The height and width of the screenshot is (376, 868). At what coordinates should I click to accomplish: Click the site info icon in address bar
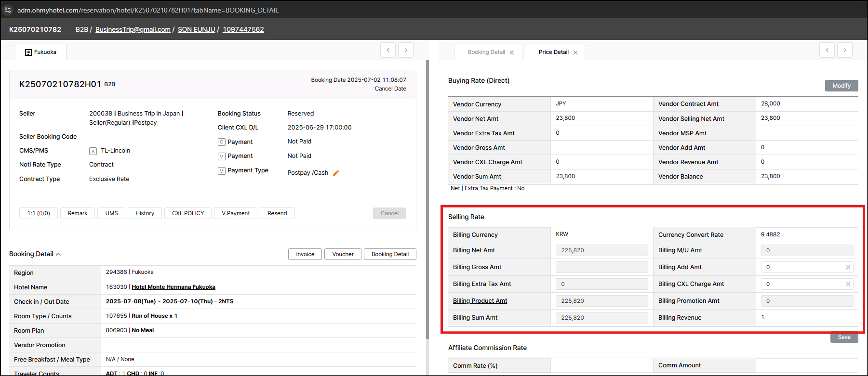coord(8,10)
